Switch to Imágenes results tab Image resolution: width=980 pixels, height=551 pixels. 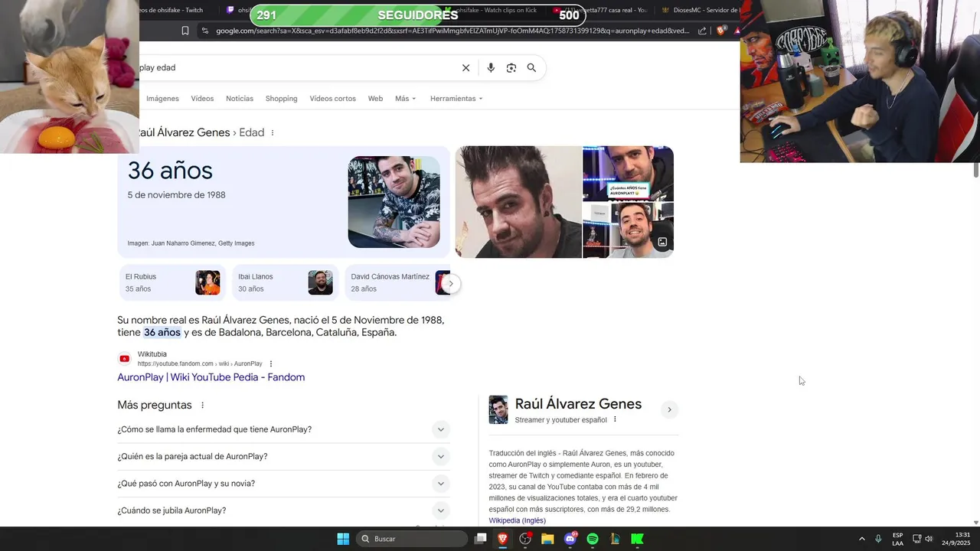coord(162,99)
